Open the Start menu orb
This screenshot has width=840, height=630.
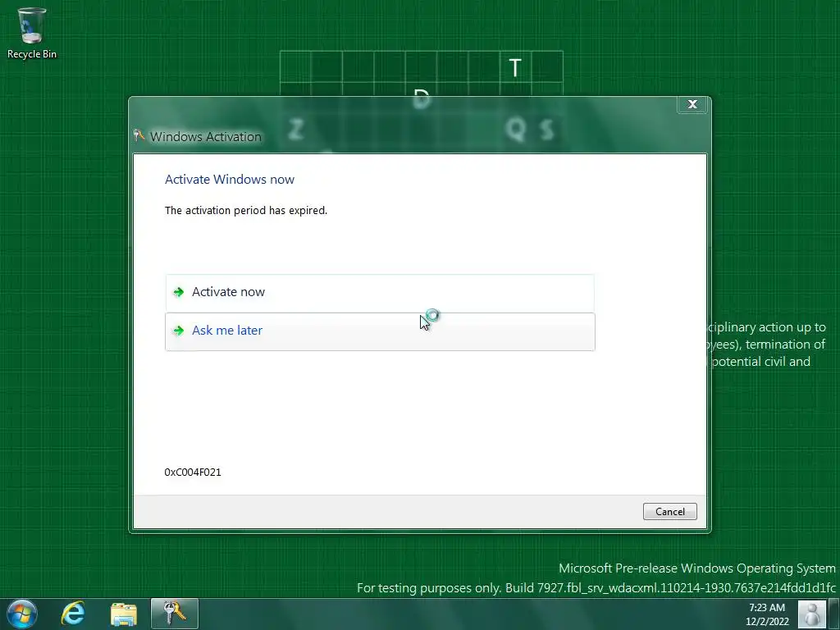click(x=22, y=614)
